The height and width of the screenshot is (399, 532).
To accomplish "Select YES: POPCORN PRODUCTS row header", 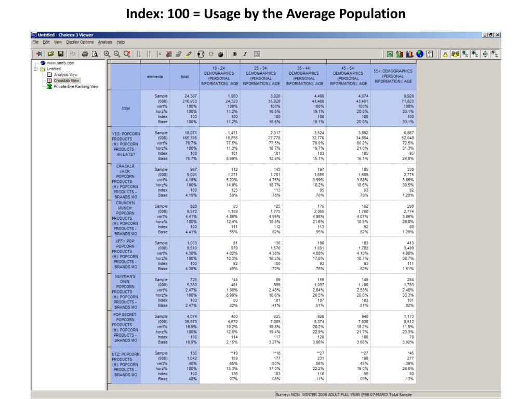I will click(126, 144).
